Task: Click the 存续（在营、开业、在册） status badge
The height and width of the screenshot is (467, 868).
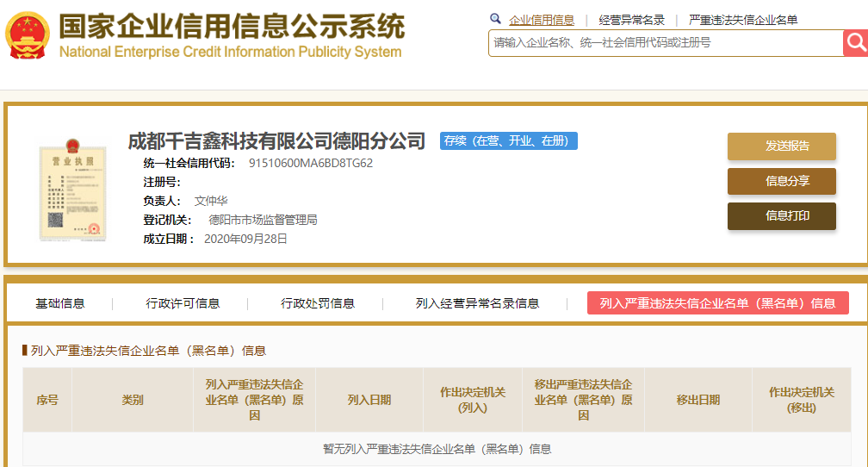Action: point(509,140)
